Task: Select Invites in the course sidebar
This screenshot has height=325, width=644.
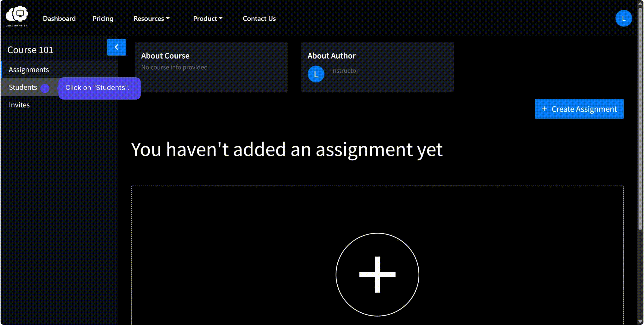Action: click(x=59, y=105)
